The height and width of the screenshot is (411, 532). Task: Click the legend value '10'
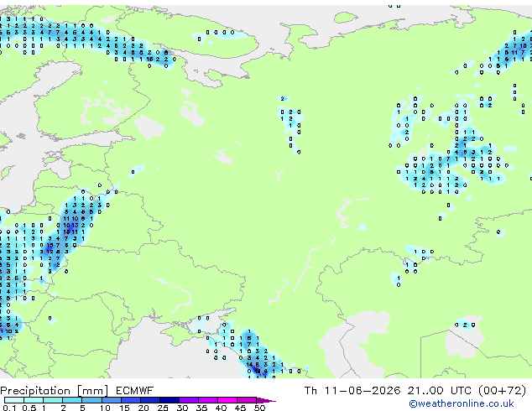(105, 408)
